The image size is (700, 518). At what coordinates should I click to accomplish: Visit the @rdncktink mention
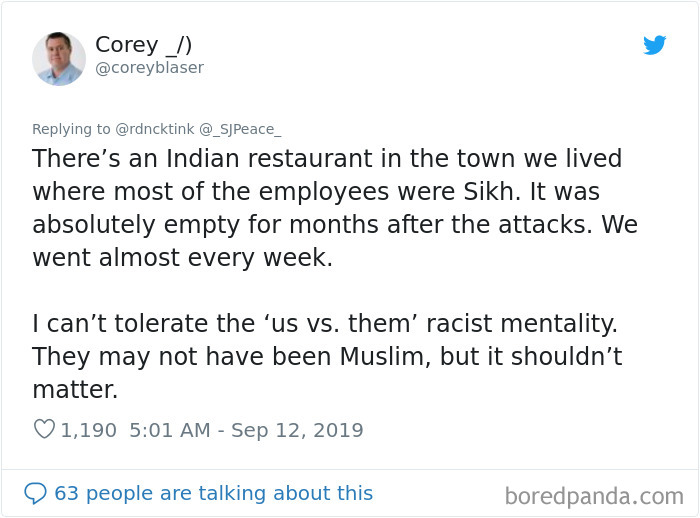tap(154, 129)
